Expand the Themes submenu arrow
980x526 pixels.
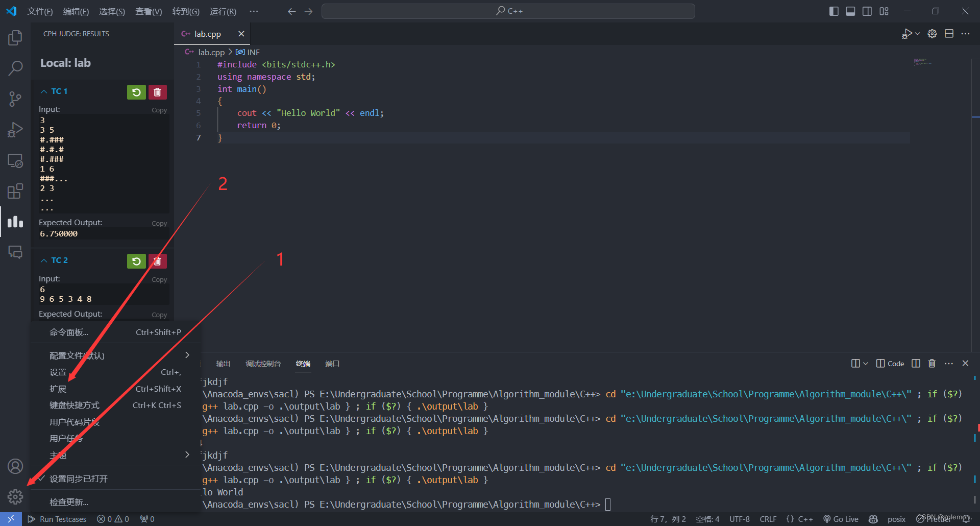(x=187, y=455)
